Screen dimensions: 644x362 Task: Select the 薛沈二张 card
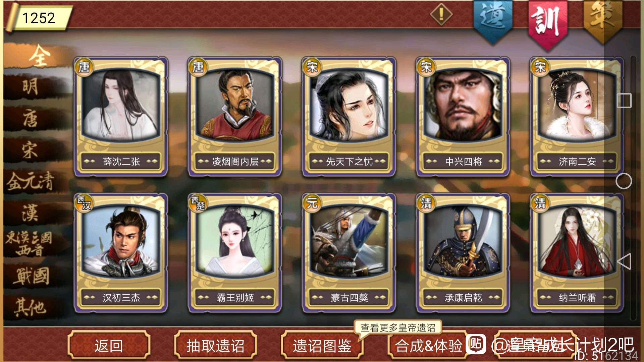[x=121, y=116]
